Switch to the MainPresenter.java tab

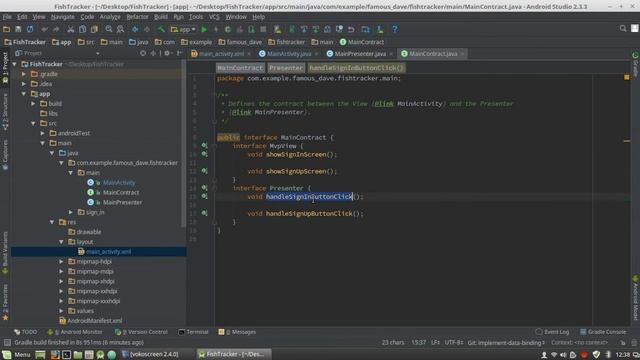360,53
